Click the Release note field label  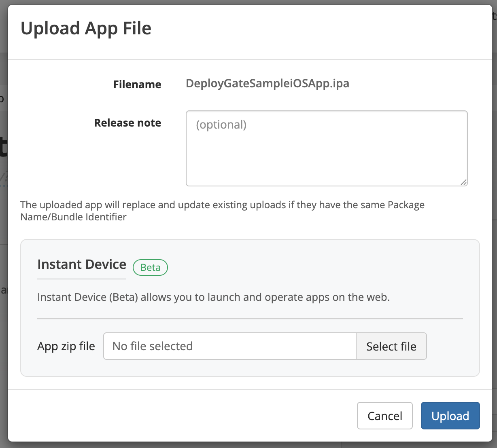click(x=127, y=123)
